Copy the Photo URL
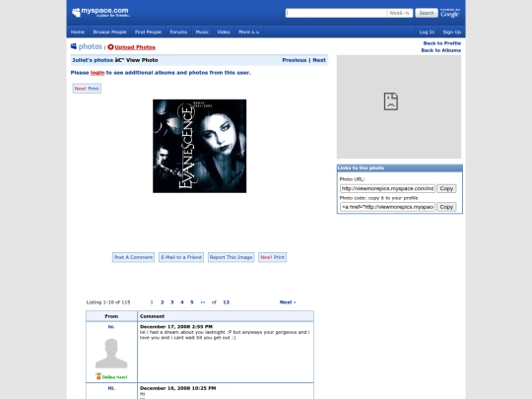 click(446, 188)
